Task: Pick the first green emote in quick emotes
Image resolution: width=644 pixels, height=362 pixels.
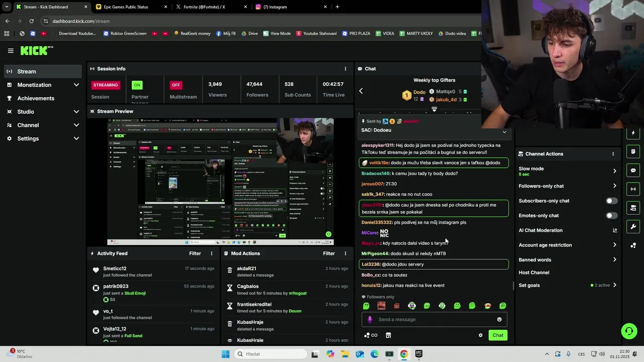Action: tap(366, 306)
